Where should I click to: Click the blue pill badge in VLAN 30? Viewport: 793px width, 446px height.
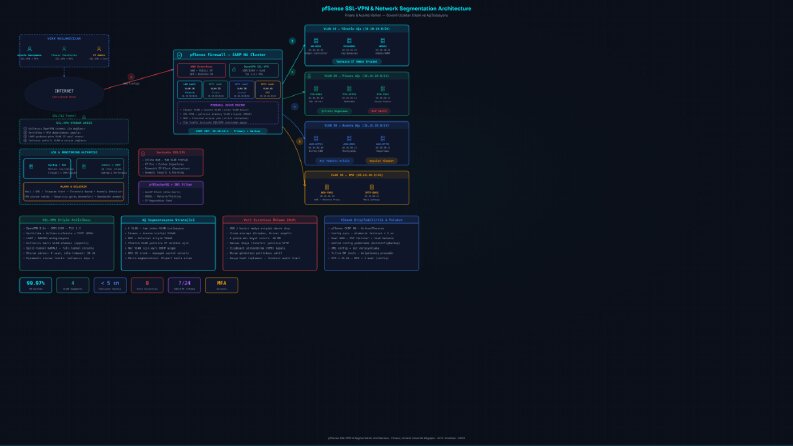334,161
